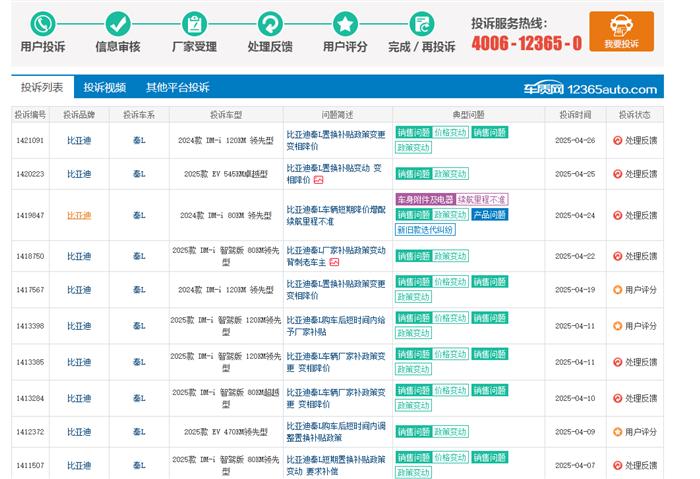Click 处理反馈 status icon for complaint 1413385
This screenshot has width=700, height=479.
tap(617, 362)
